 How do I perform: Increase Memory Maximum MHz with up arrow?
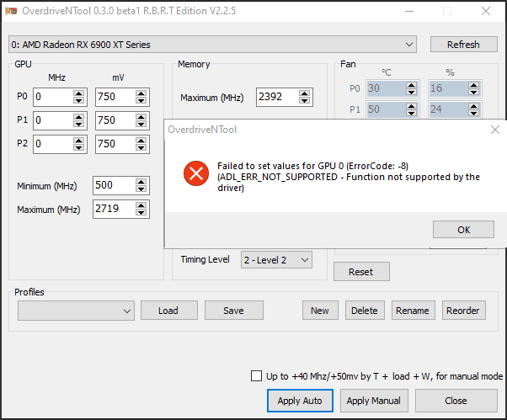(x=304, y=93)
